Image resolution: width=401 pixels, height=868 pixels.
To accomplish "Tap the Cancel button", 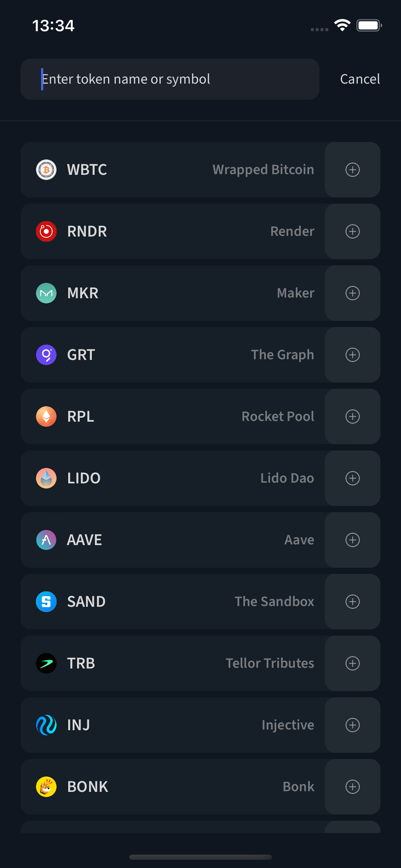I will (360, 79).
